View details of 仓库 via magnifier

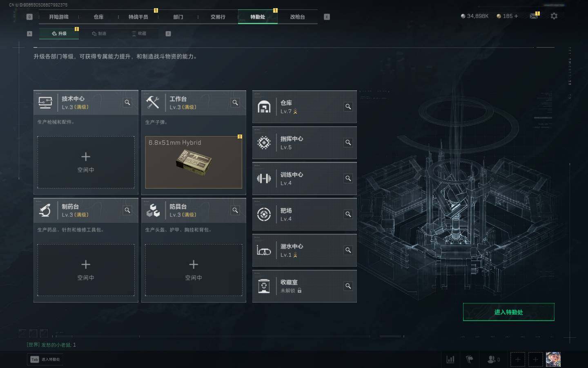point(348,107)
